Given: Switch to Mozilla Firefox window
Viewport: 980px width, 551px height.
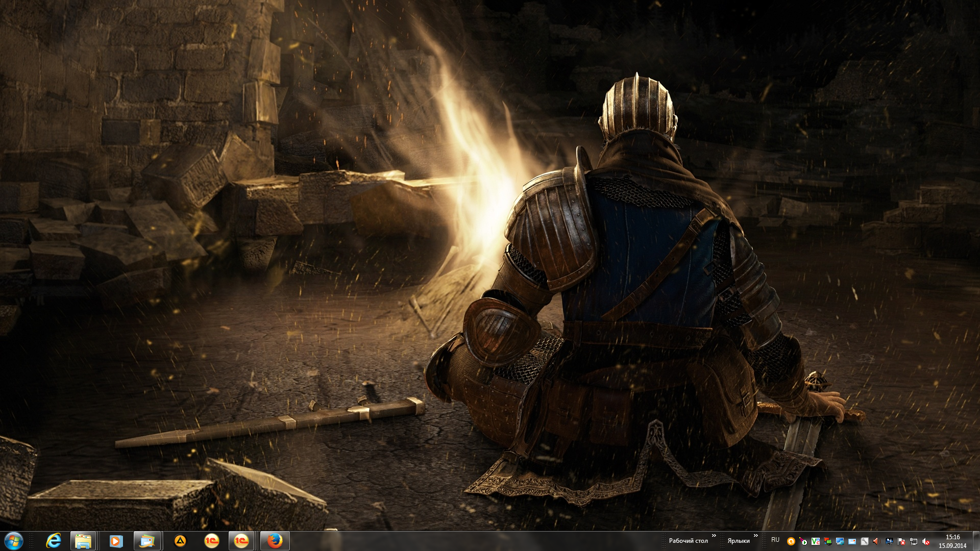Looking at the screenshot, I should pyautogui.click(x=275, y=541).
